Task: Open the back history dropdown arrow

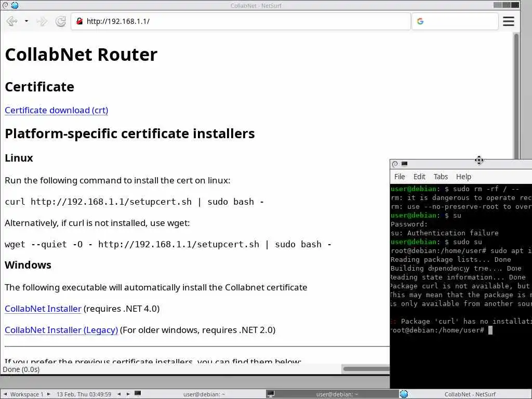Action: tap(26, 21)
